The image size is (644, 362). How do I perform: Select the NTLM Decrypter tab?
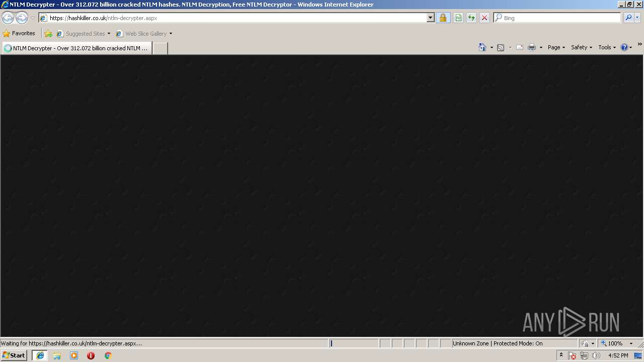(77, 48)
